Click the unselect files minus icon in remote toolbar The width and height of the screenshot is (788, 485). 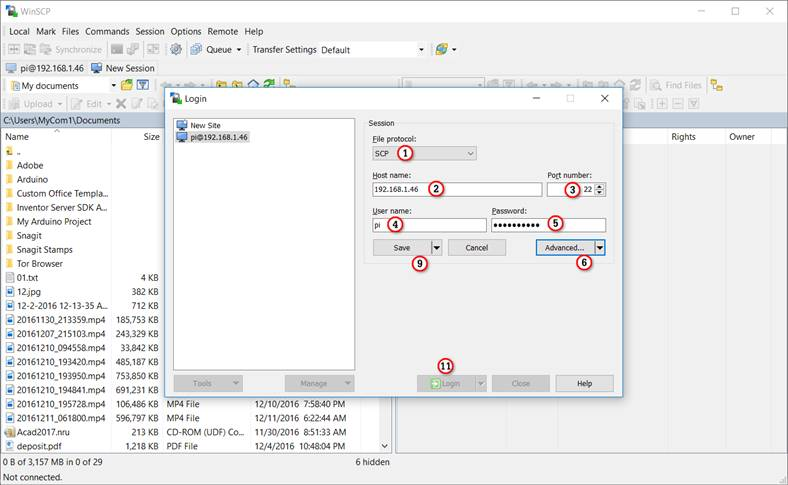678,104
